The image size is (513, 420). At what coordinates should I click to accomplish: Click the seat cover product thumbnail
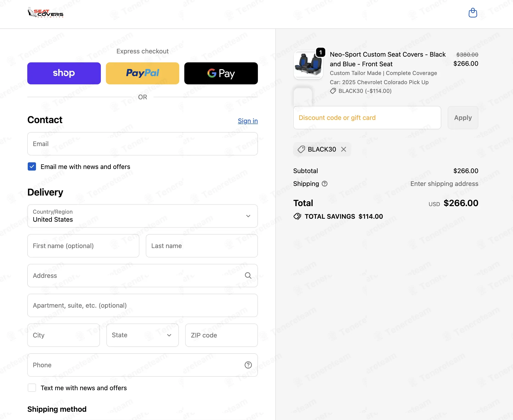tap(308, 65)
